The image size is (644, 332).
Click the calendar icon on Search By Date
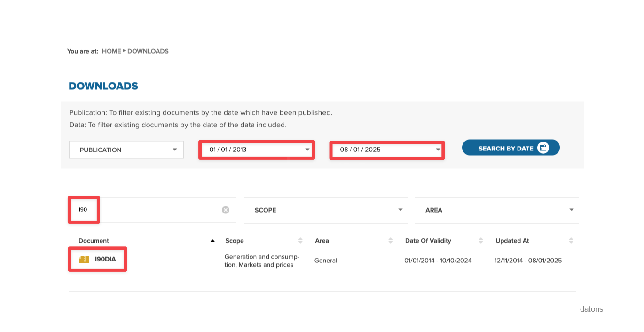point(544,147)
